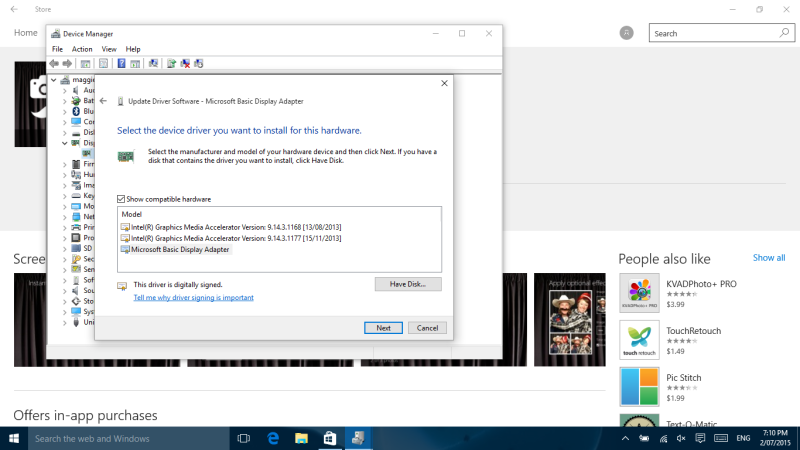Expand the Uni (Universal Serial Bus) node
Viewport: 800px width, 450px height.
(65, 322)
